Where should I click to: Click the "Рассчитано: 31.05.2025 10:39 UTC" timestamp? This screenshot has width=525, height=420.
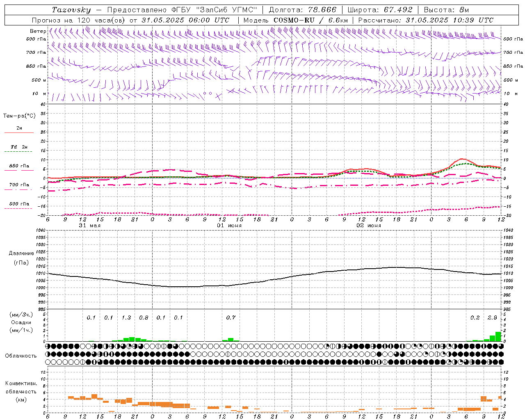(x=426, y=20)
